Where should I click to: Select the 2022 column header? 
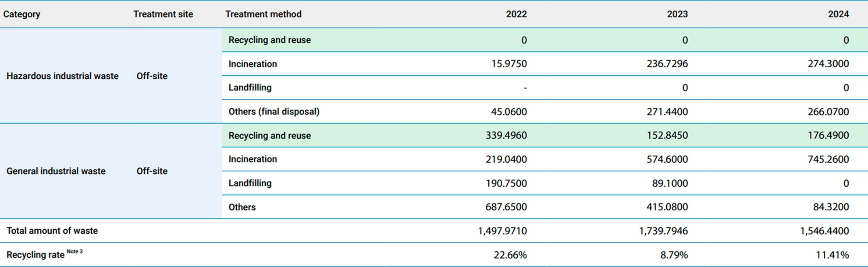pos(516,14)
